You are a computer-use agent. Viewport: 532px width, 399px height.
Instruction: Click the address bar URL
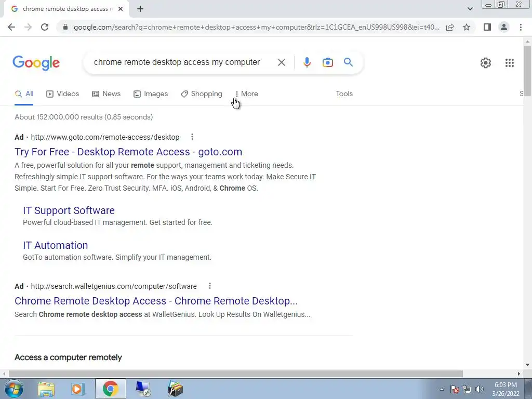click(256, 27)
